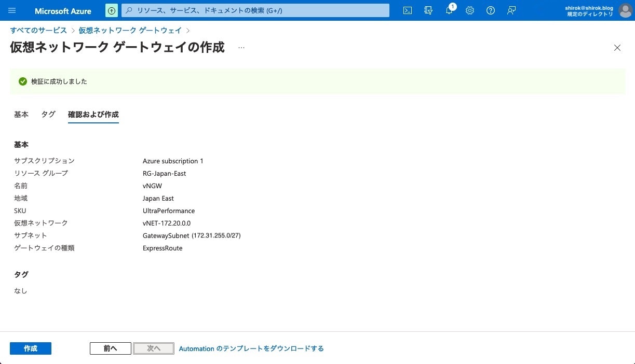
Task: Select the 確認および作成 tab
Action: 93,115
